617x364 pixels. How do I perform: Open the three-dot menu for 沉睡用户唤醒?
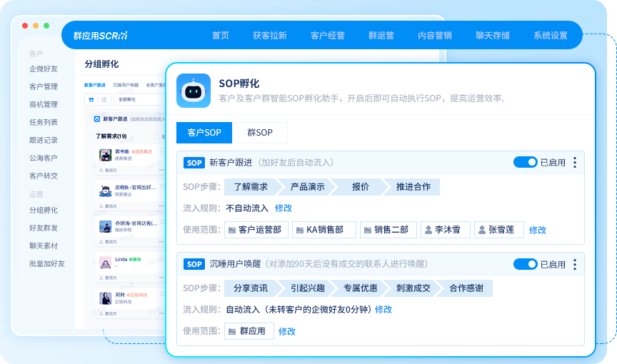(x=575, y=264)
